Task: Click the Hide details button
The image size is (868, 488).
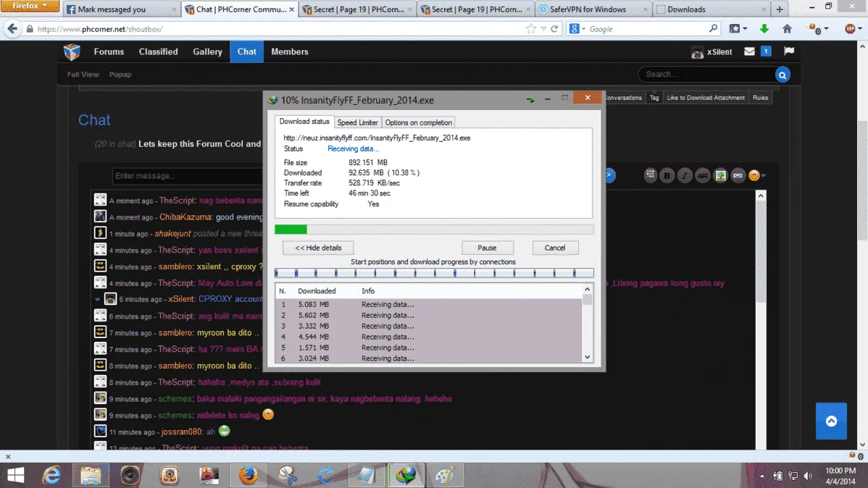Action: coord(318,248)
